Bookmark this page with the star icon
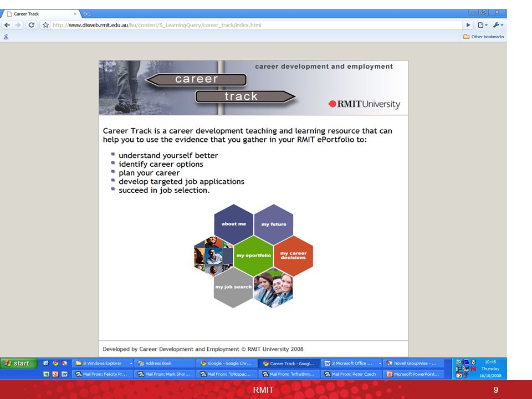Viewport: 532px width, 399px height. [x=45, y=25]
